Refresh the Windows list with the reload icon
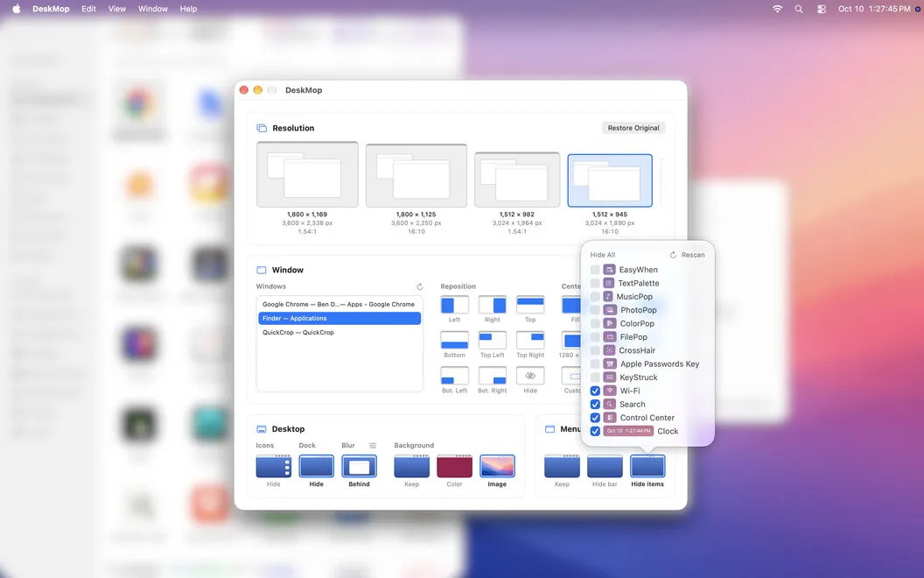 pos(420,286)
